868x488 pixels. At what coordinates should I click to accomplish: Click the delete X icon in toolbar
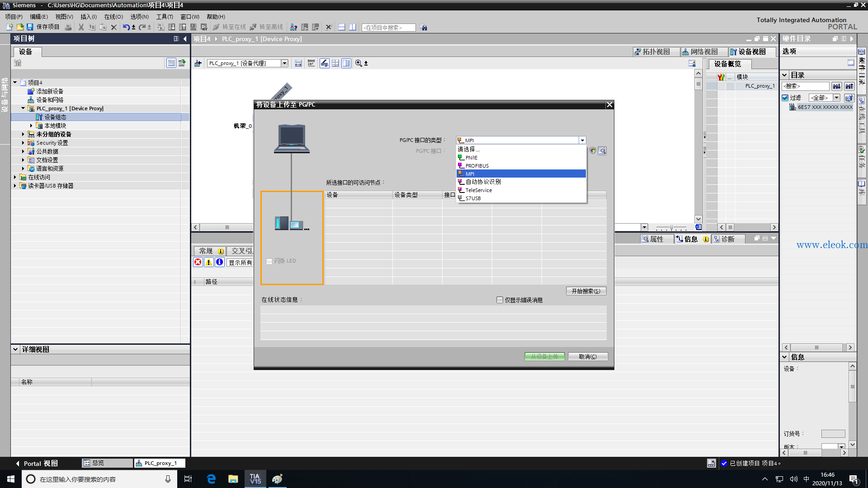[114, 27]
